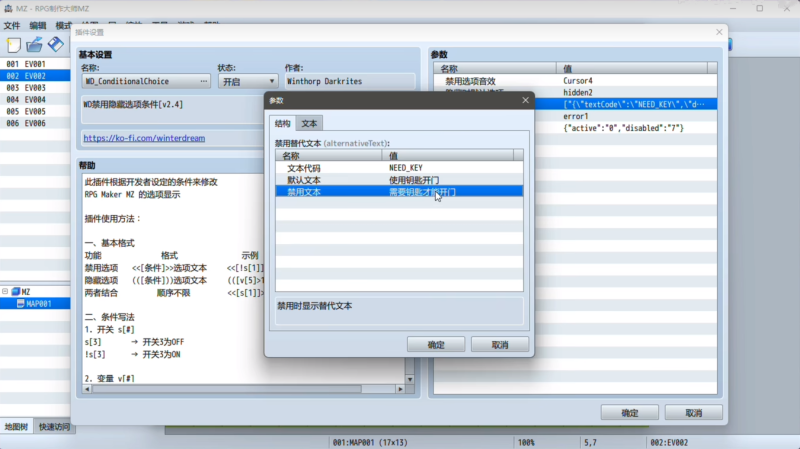Select EV002 in the event list

point(35,76)
